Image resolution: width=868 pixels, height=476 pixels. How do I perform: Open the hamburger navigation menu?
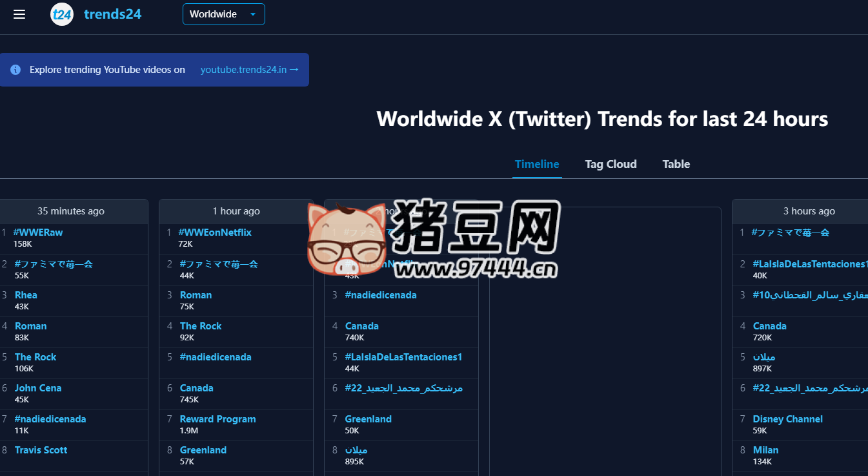tap(19, 14)
